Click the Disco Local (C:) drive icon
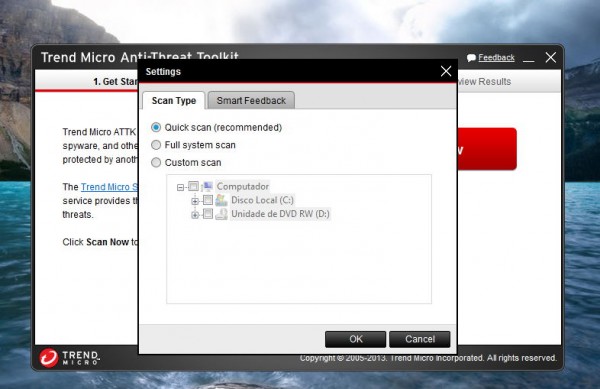The width and height of the screenshot is (600, 389). point(221,200)
